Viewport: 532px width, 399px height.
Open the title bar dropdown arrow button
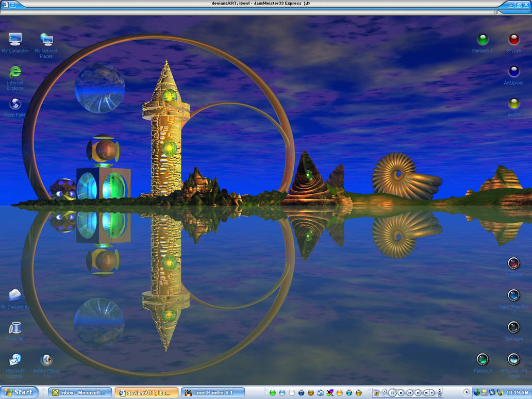(x=13, y=5)
